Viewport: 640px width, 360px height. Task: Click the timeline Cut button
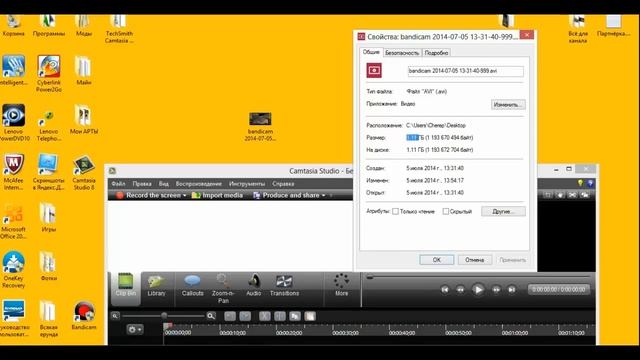point(265,316)
